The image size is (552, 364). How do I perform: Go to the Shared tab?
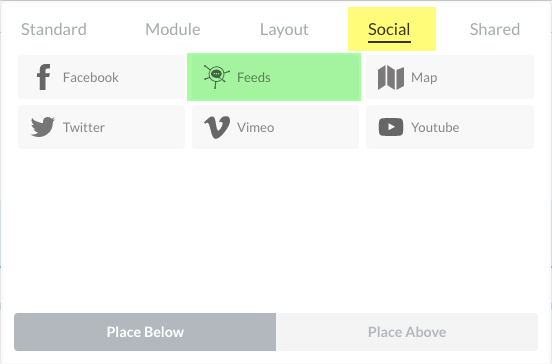click(495, 29)
